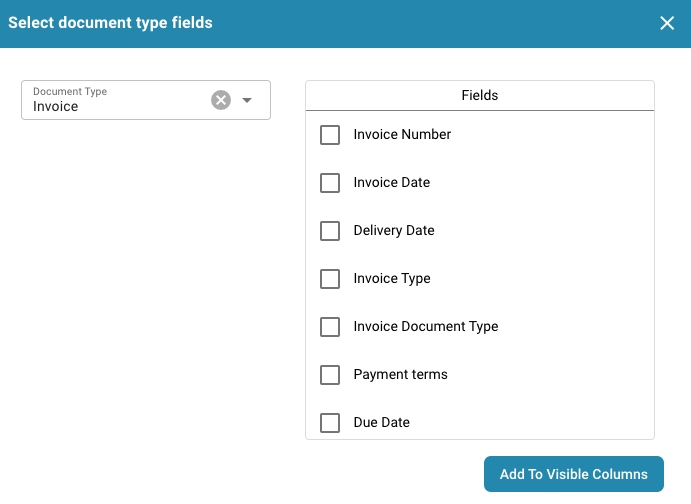The width and height of the screenshot is (691, 504).
Task: Click the Delivery Date label text
Action: (394, 230)
